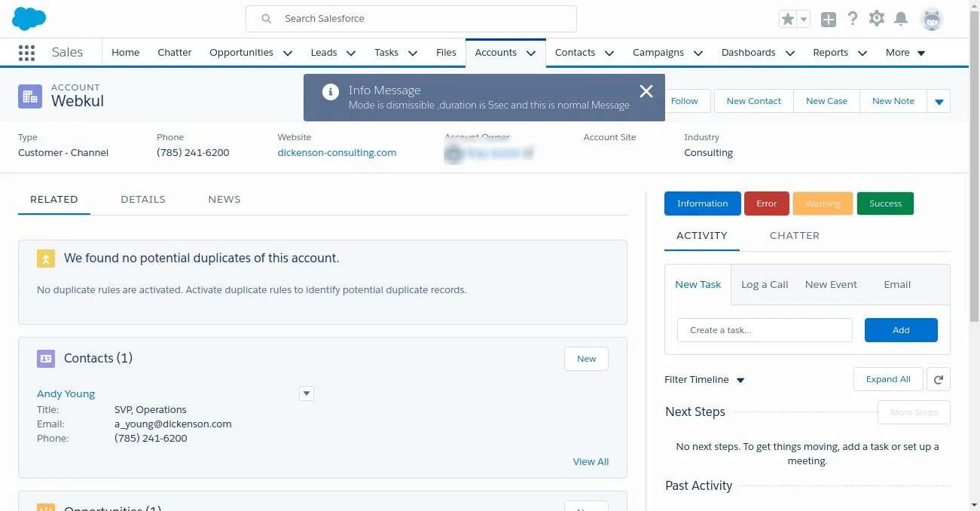Click the Contacts card icon
Viewport: 980px width, 511px height.
click(46, 359)
